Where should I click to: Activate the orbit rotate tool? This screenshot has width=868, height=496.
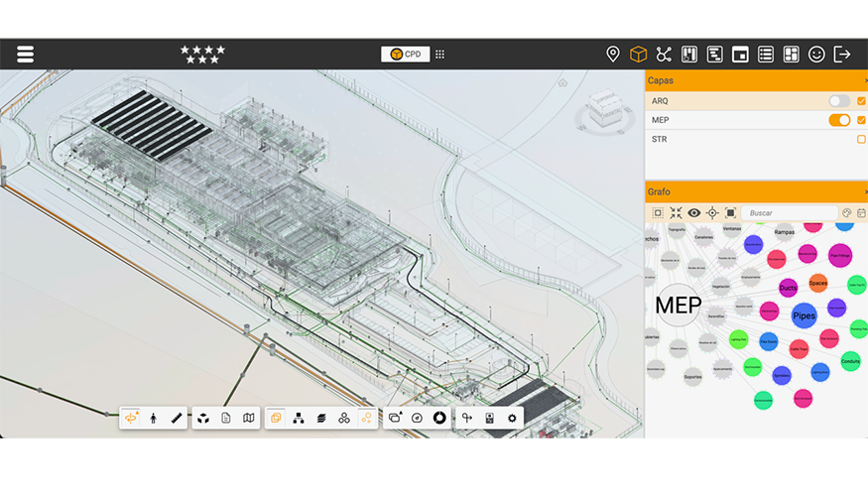pos(131,418)
